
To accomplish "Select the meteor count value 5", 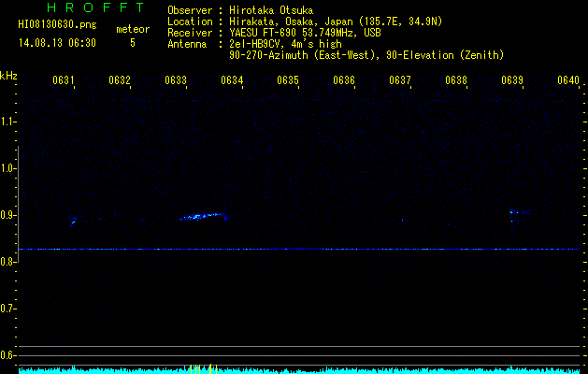I will pyautogui.click(x=133, y=43).
